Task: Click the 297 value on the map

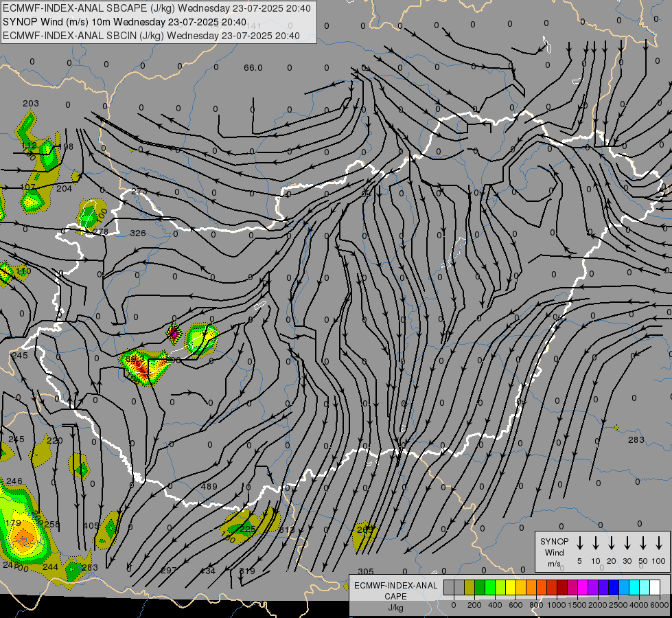Action: [169, 571]
